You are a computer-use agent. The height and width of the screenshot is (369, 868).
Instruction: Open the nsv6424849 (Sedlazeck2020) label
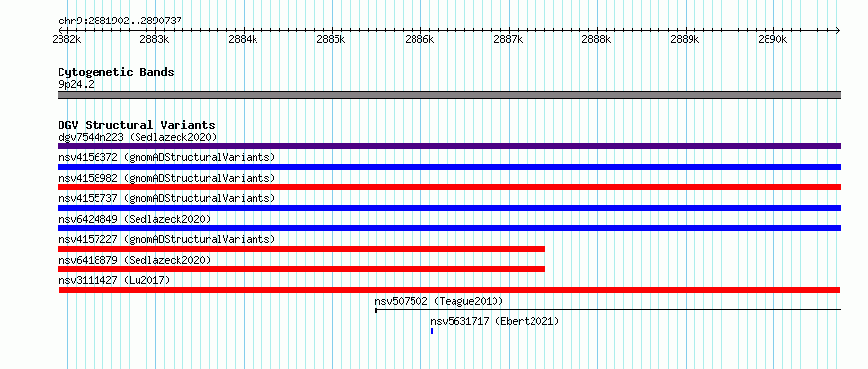tap(135, 219)
